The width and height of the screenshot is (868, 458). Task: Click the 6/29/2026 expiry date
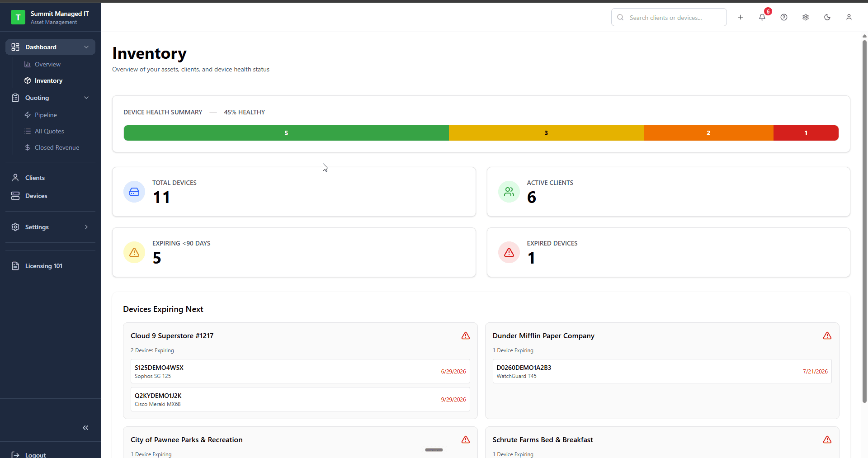pyautogui.click(x=453, y=372)
